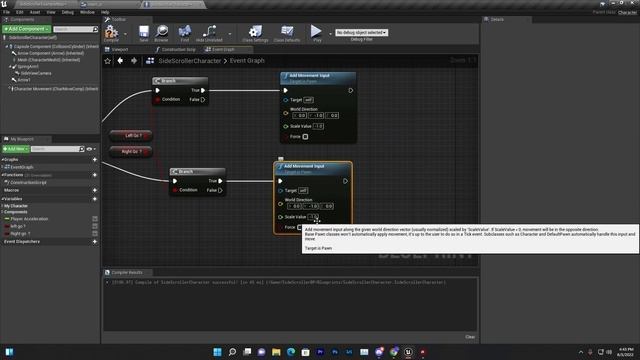Collapse the Capsule Component tree row
640x360 pixels.
[x=7, y=47]
